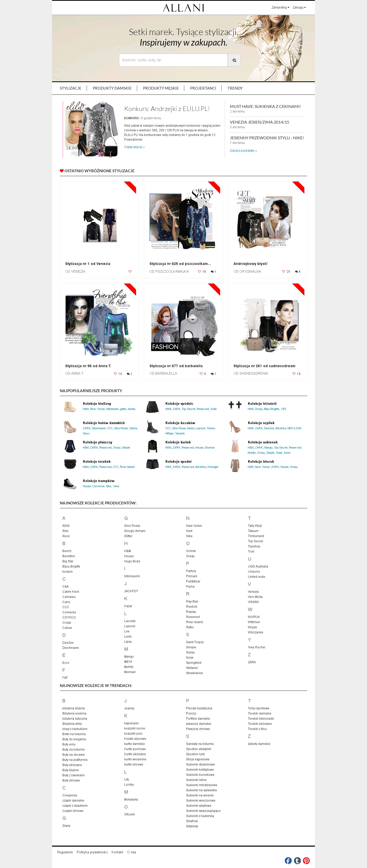Click heart icon on Stylizacja nr 261
Image resolution: width=367 pixels, height=868 pixels.
click(x=294, y=373)
